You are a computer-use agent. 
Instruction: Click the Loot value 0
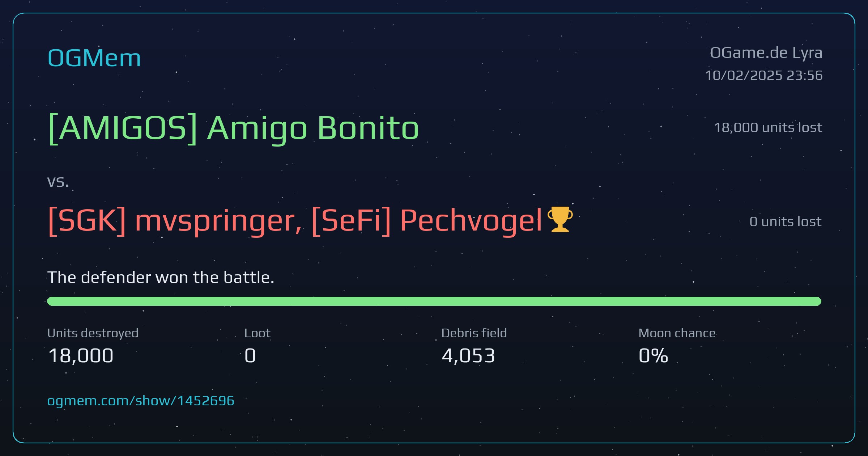(x=250, y=356)
